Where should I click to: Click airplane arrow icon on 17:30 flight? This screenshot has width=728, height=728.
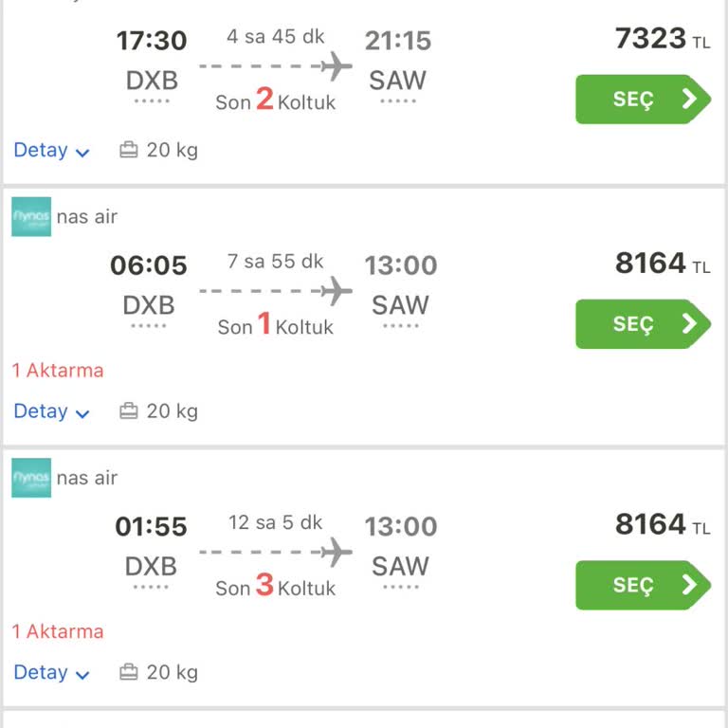tap(334, 66)
